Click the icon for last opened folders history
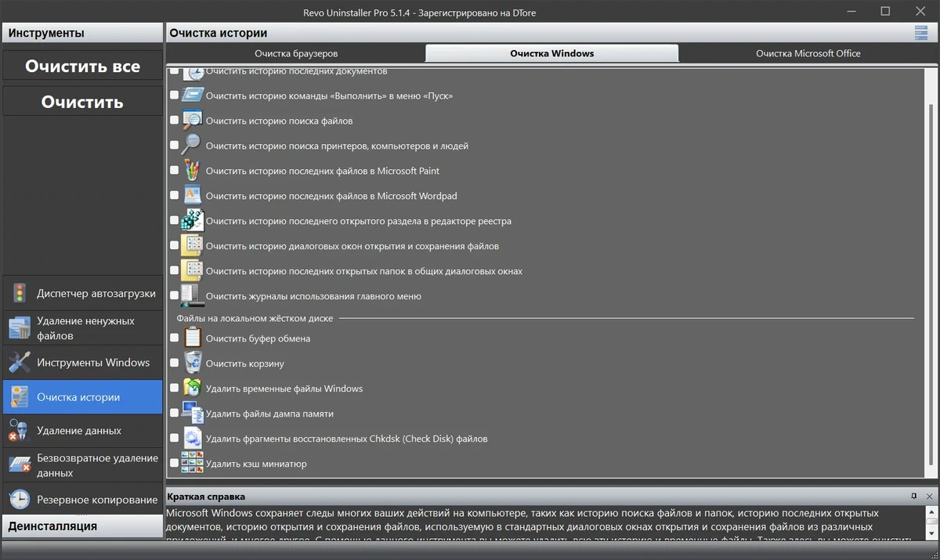 [x=192, y=271]
